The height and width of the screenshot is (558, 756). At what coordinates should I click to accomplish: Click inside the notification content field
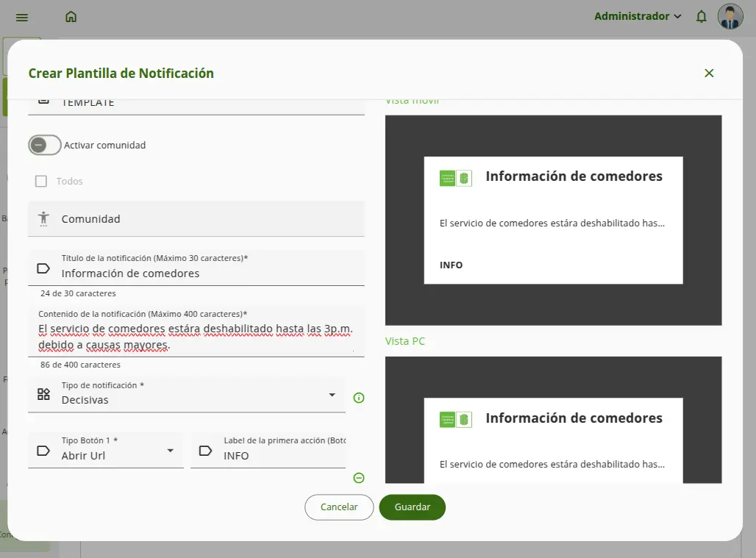(196, 332)
